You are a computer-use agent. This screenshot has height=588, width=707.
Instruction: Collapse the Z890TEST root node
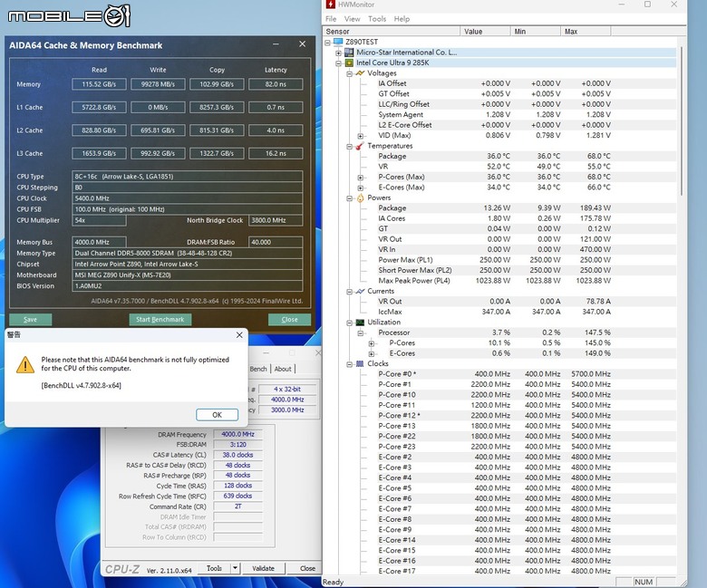[x=328, y=43]
